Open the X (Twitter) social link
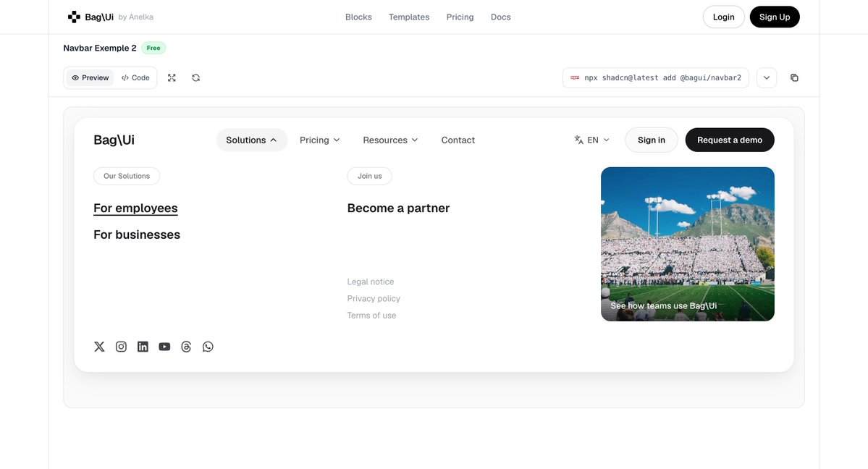Image resolution: width=868 pixels, height=469 pixels. (99, 347)
